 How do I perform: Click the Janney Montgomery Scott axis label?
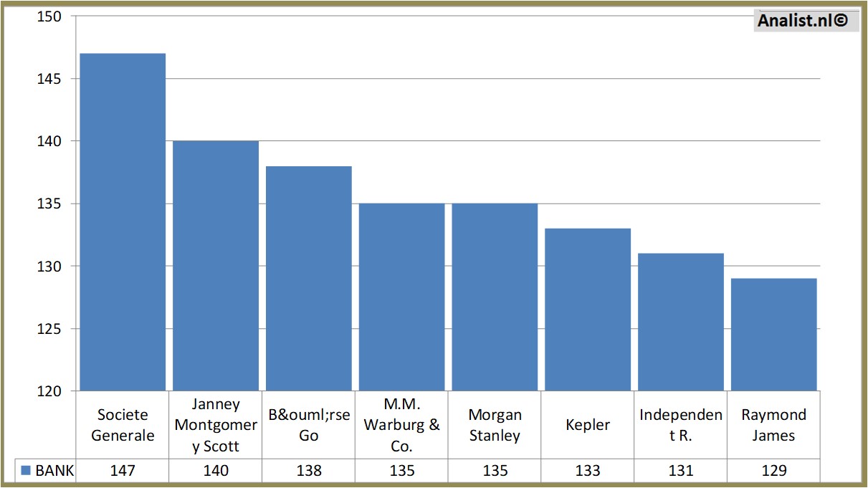(x=216, y=425)
